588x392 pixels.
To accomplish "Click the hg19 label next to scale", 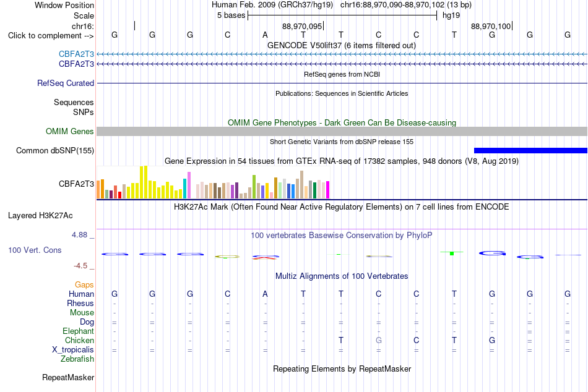I will (x=451, y=15).
